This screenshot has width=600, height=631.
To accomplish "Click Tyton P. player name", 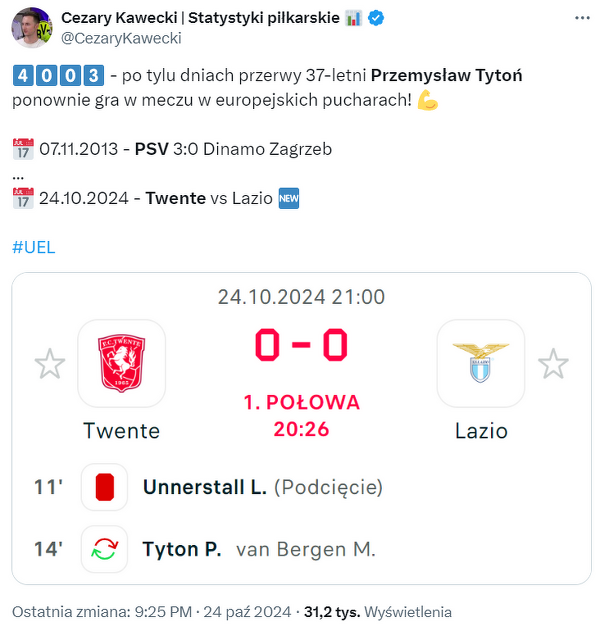I will [182, 549].
